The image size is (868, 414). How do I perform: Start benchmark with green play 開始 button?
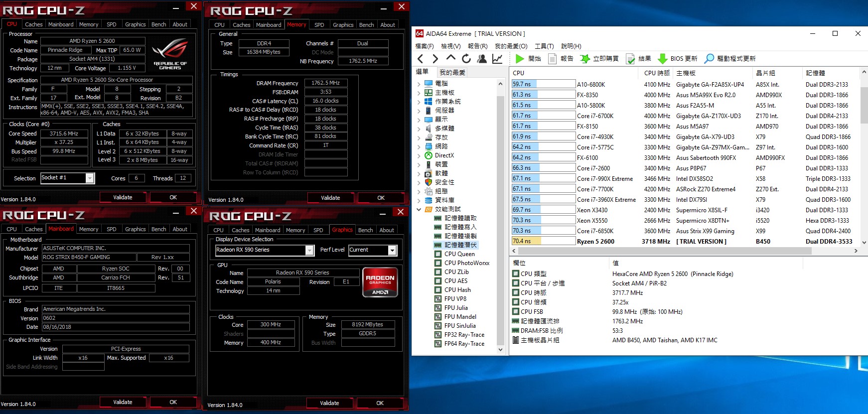[x=528, y=59]
